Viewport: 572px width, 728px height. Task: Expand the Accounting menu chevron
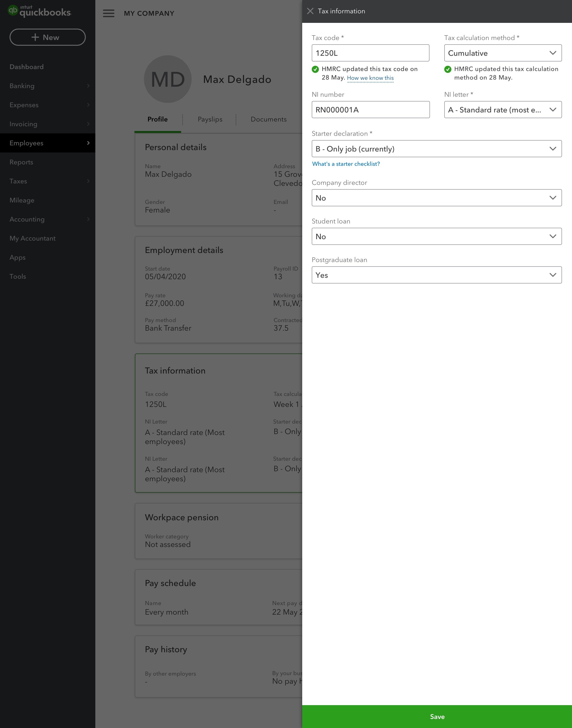88,220
